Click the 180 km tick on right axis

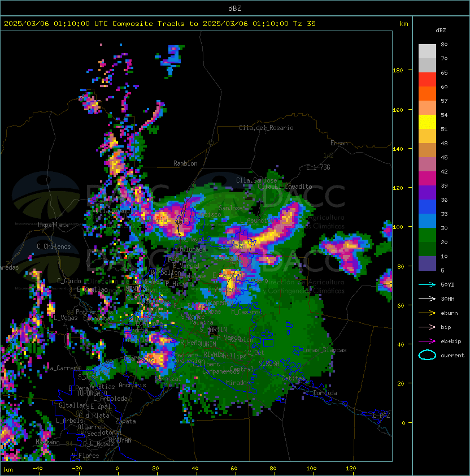coord(398,71)
